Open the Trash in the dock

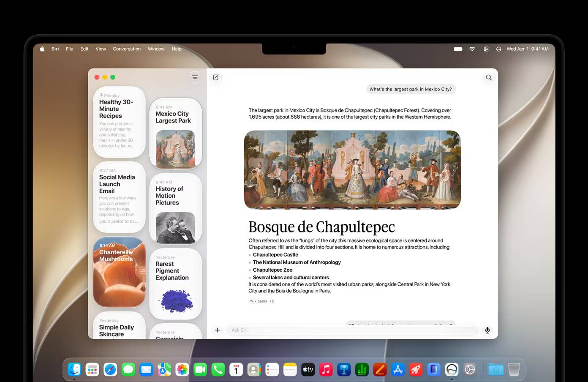(514, 370)
